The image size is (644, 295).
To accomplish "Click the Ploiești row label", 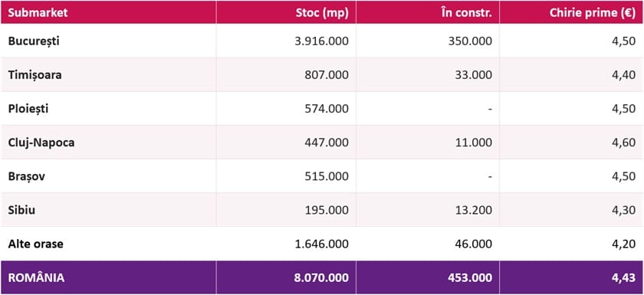I will tap(28, 109).
